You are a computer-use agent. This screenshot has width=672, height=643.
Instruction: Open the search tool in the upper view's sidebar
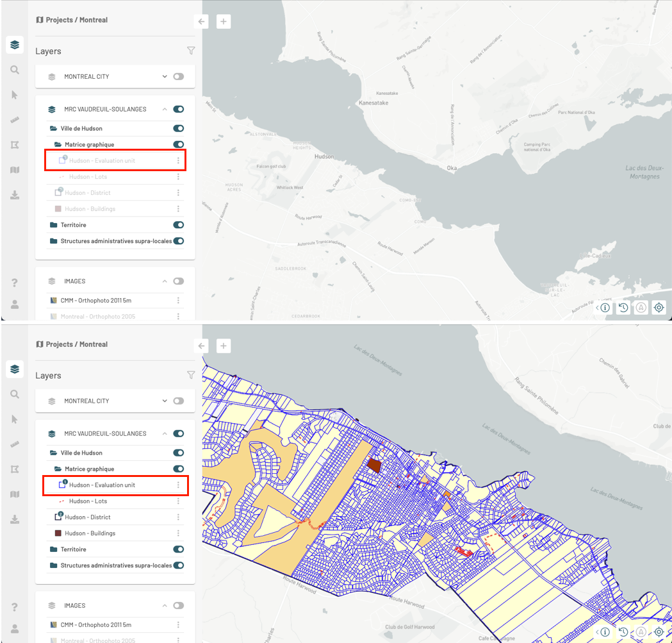[x=15, y=70]
